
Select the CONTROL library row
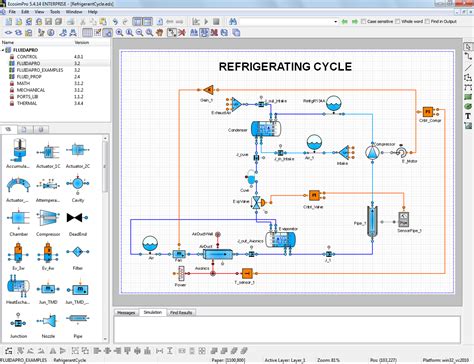click(x=55, y=57)
